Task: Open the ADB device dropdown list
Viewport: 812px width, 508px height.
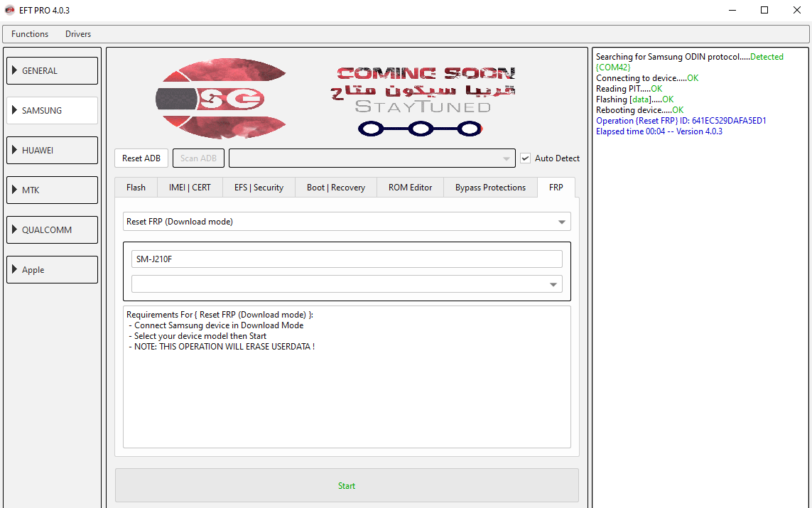Action: pyautogui.click(x=372, y=158)
